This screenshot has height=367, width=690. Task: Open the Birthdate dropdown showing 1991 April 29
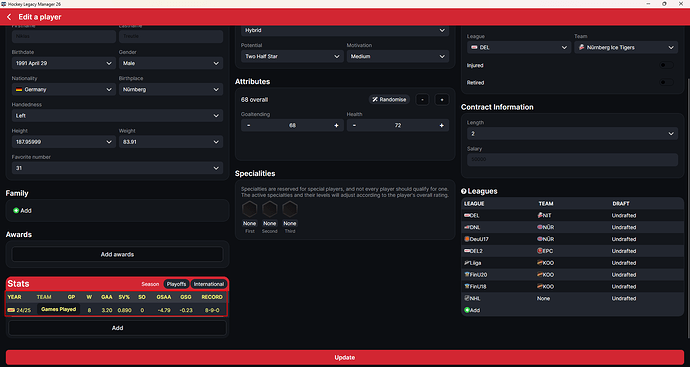[x=64, y=63]
